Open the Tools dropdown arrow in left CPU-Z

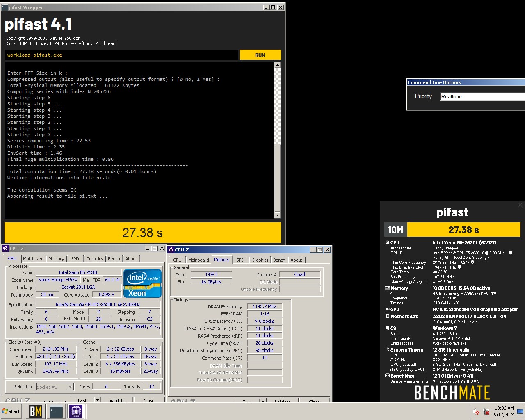pos(97,400)
